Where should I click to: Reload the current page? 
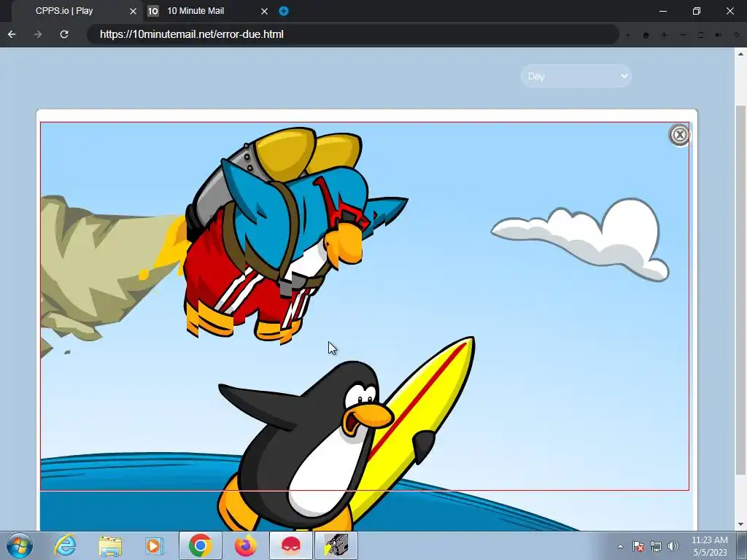coord(64,34)
